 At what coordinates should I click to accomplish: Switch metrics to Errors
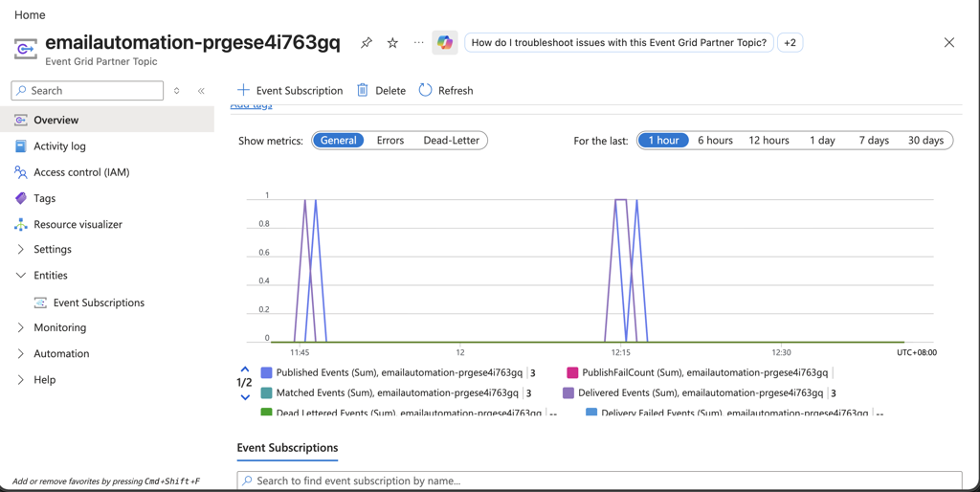(390, 141)
